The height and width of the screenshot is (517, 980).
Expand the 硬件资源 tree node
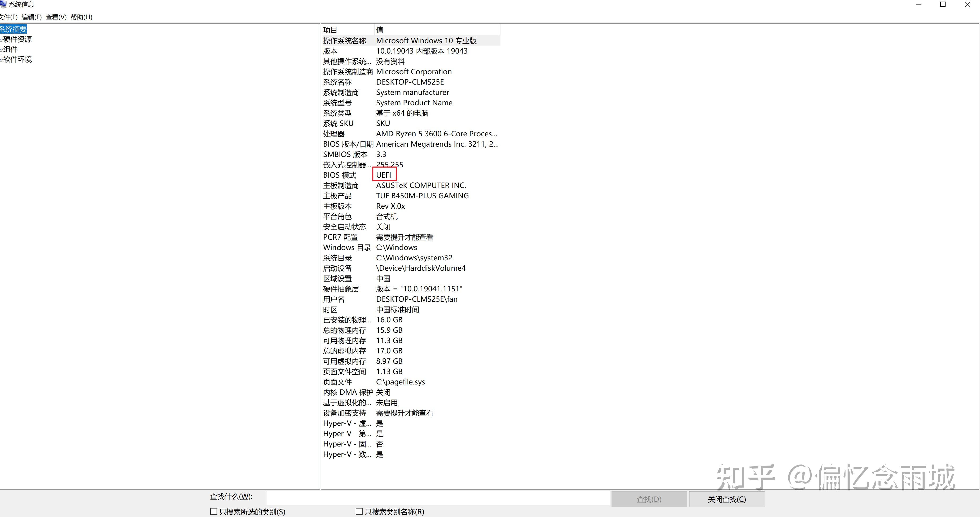coord(1,39)
